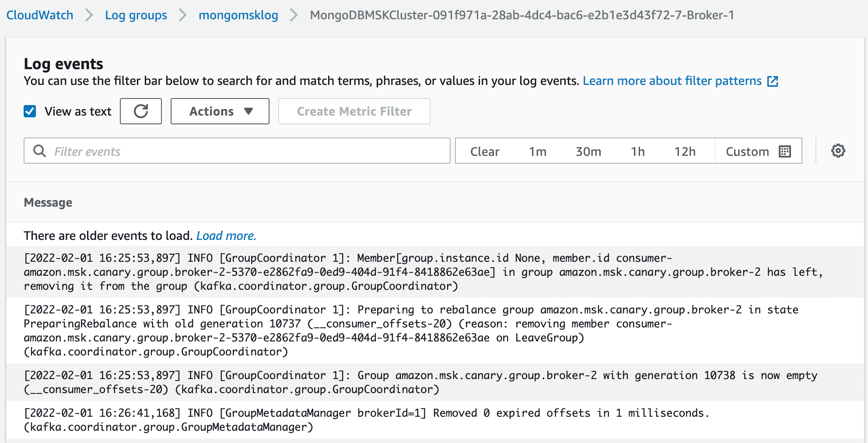Viewport: 868px width, 443px height.
Task: Click the external link icon beside filter patterns
Action: (773, 81)
